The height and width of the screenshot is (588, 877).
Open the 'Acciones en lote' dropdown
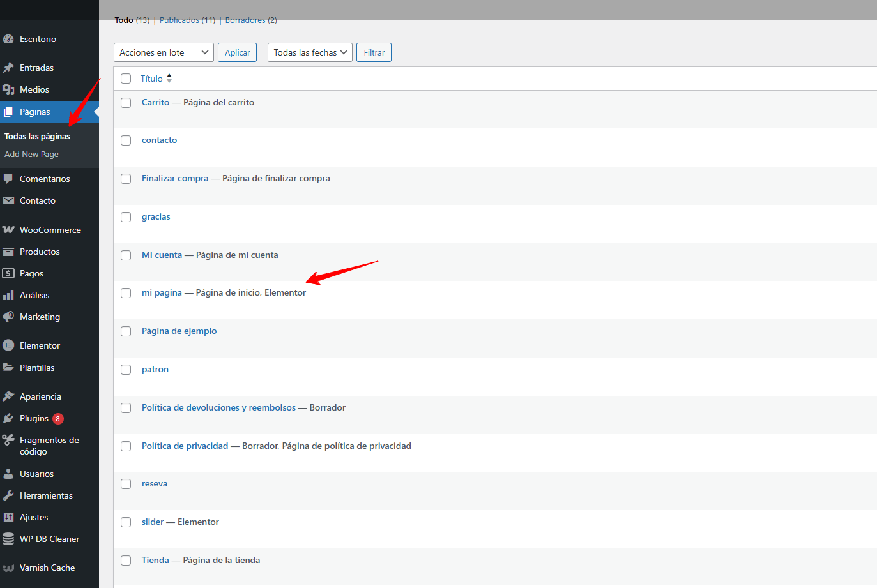tap(164, 52)
